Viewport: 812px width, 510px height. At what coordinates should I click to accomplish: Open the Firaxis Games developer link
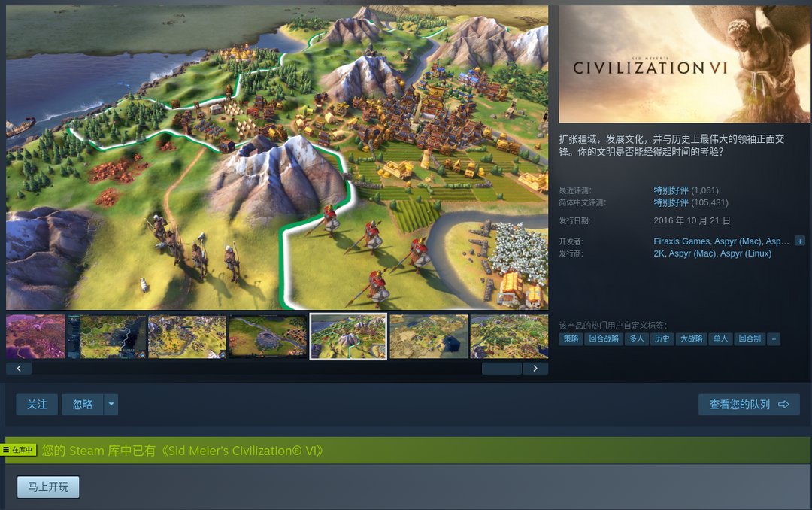point(681,241)
